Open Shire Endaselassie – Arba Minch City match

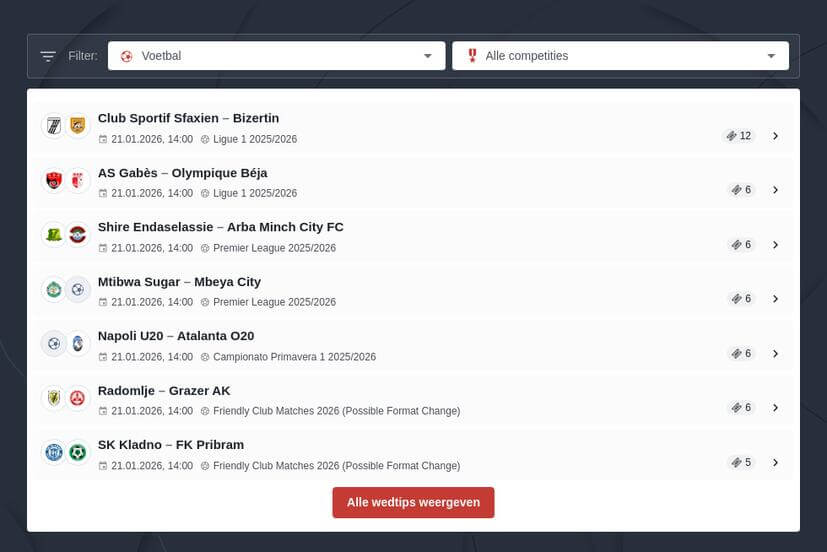click(220, 227)
